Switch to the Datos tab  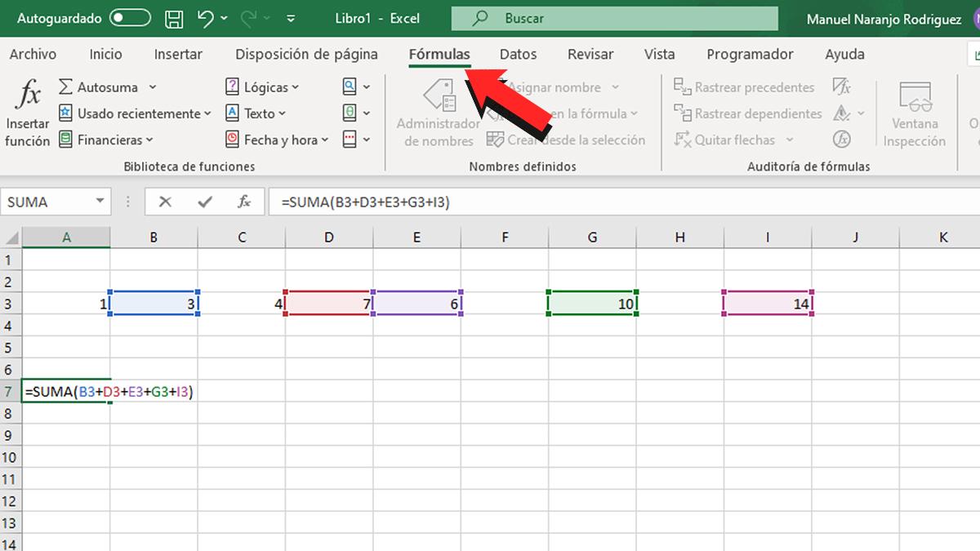[518, 54]
